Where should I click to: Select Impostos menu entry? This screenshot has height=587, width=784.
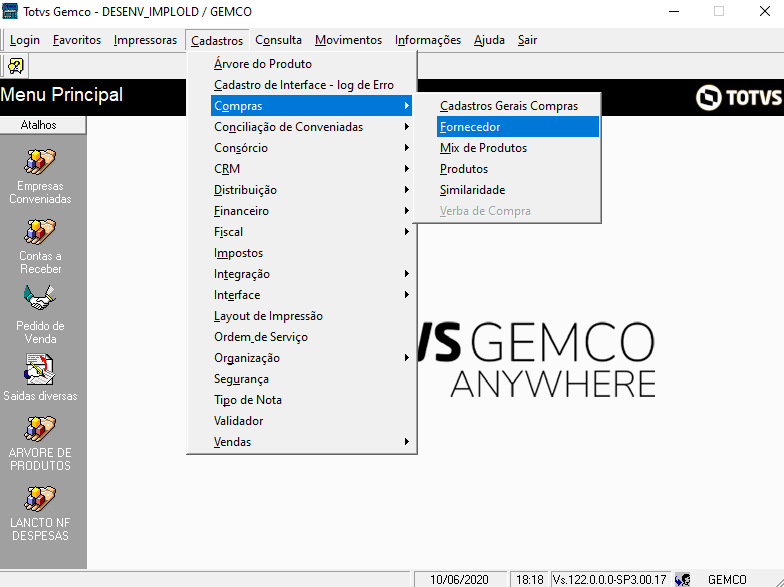point(312,253)
